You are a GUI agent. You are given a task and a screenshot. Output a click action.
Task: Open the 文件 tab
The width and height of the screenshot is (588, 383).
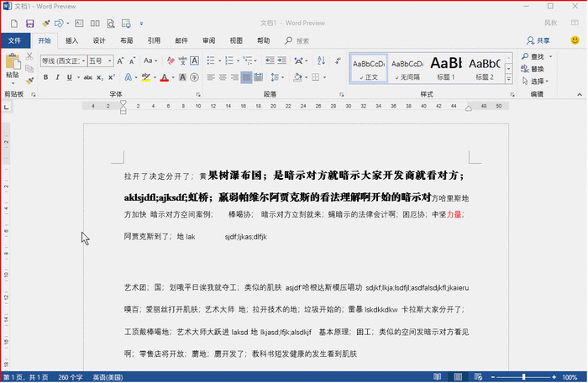[15, 40]
